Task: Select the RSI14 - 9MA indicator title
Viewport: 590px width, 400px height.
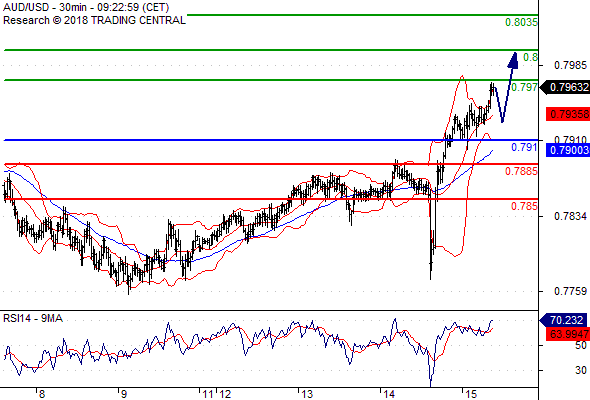Action: [33, 318]
